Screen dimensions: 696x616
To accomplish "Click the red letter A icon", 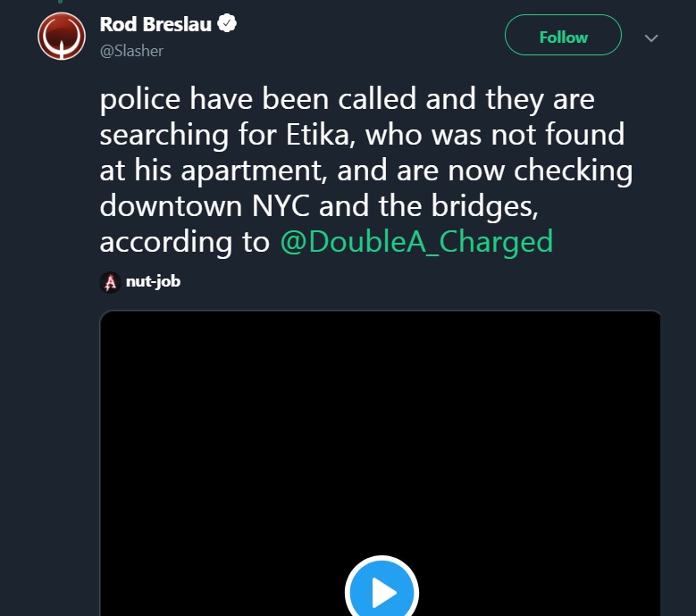I will tap(110, 282).
